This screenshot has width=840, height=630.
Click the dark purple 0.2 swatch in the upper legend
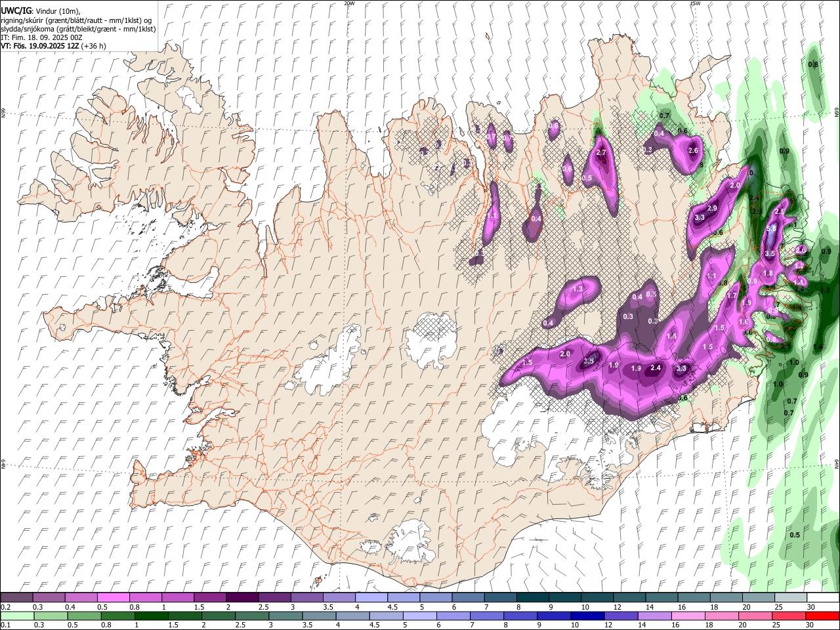coord(16,598)
